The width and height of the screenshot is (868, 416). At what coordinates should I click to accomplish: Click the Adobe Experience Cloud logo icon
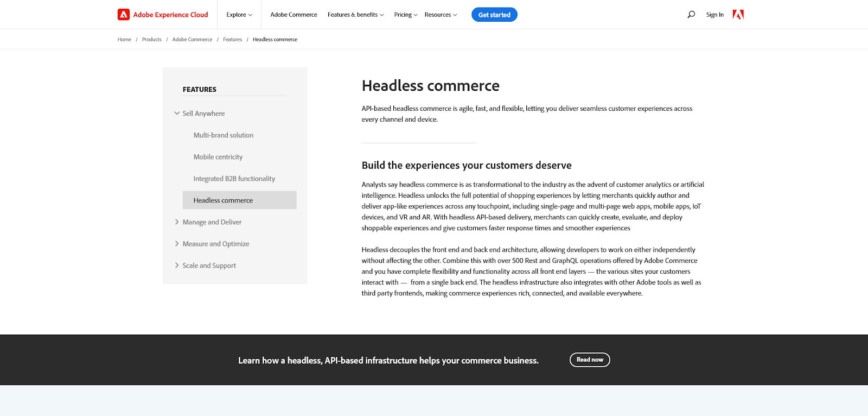pos(124,15)
